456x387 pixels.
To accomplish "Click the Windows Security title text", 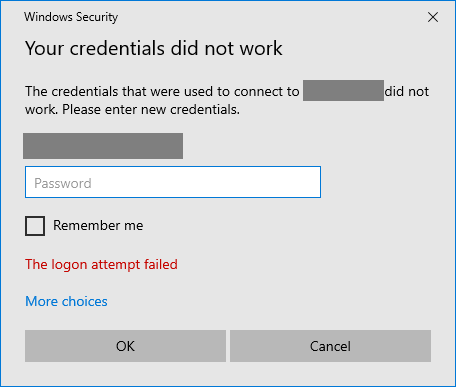I will pyautogui.click(x=71, y=17).
